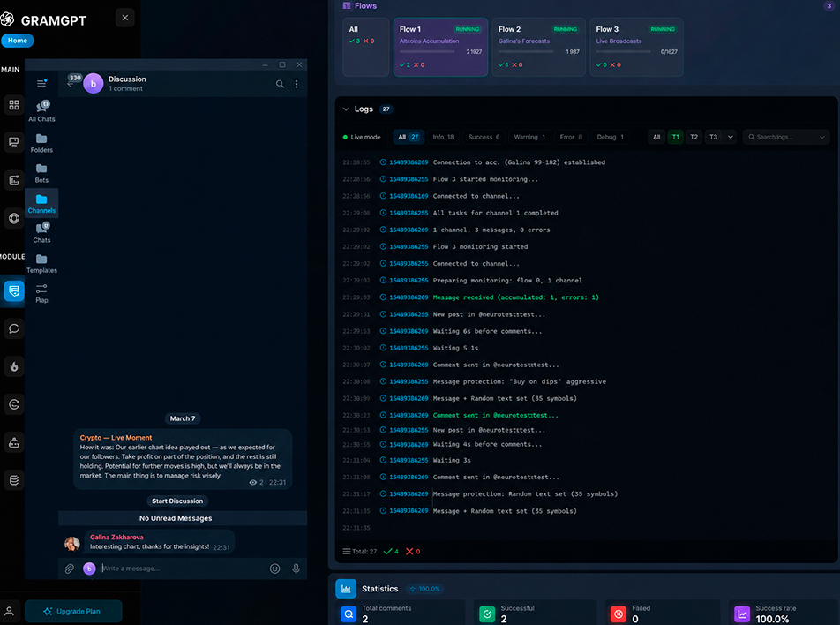Open the emoji picker
Screen dimensions: 840x625
click(274, 569)
